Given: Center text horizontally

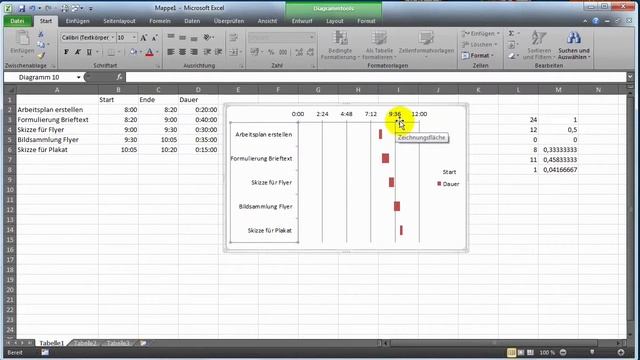Looking at the screenshot, I should pyautogui.click(x=182, y=52).
